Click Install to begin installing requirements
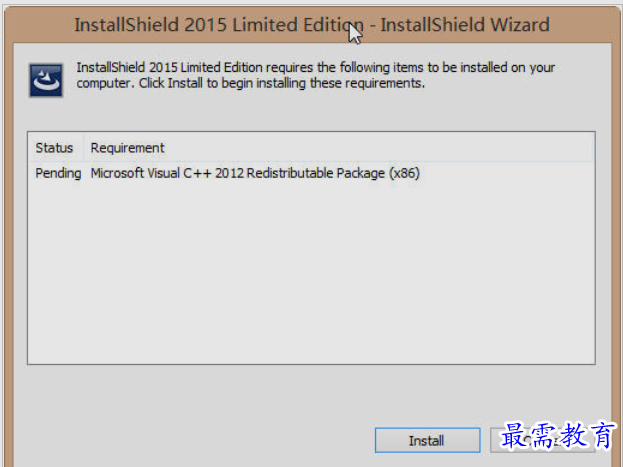The height and width of the screenshot is (467, 623). pyautogui.click(x=427, y=440)
